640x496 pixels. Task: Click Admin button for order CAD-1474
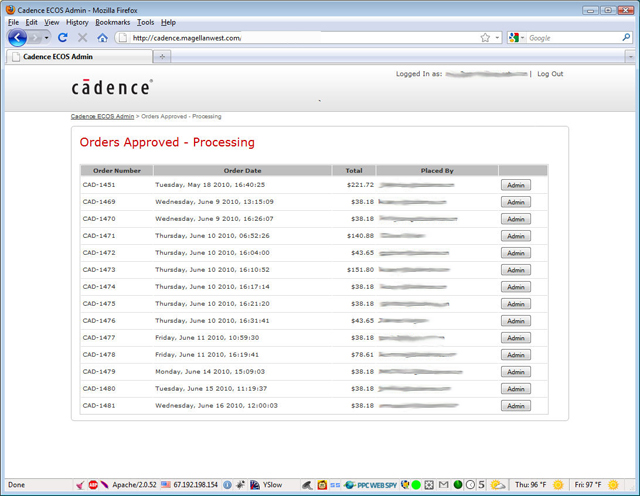pos(516,287)
